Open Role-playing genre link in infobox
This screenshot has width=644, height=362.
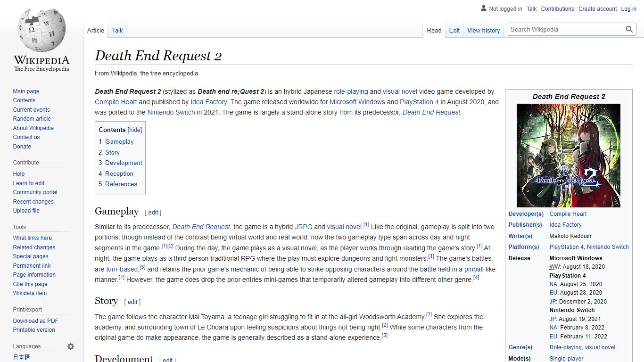566,347
